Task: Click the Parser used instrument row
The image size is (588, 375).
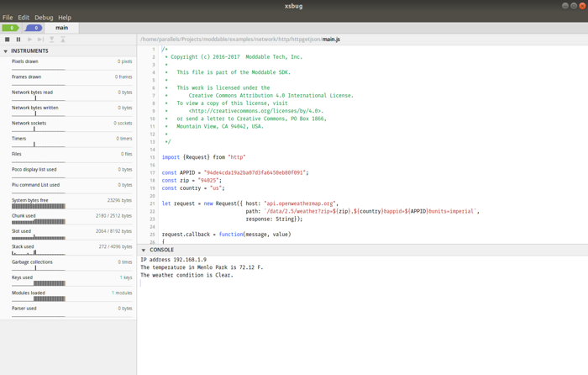Action: (x=71, y=310)
